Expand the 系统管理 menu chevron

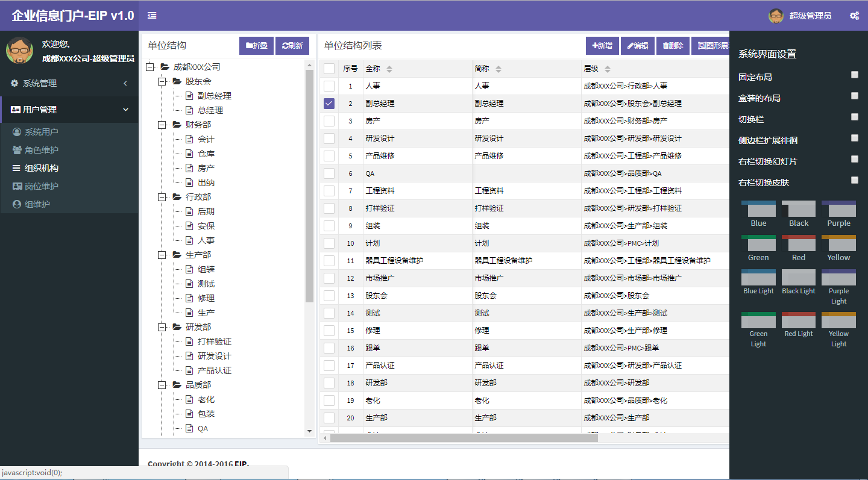click(125, 83)
